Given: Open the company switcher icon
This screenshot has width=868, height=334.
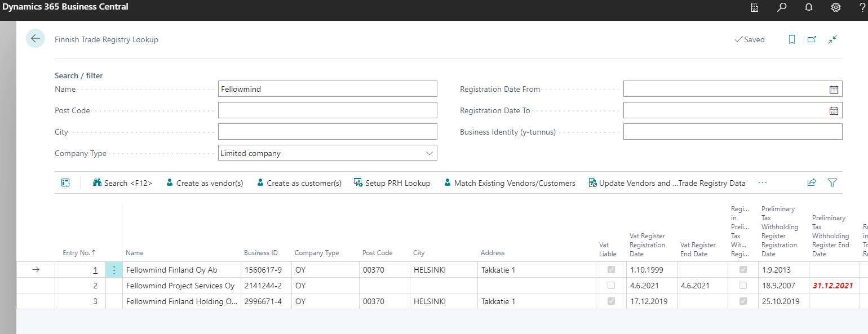Looking at the screenshot, I should pos(755,8).
